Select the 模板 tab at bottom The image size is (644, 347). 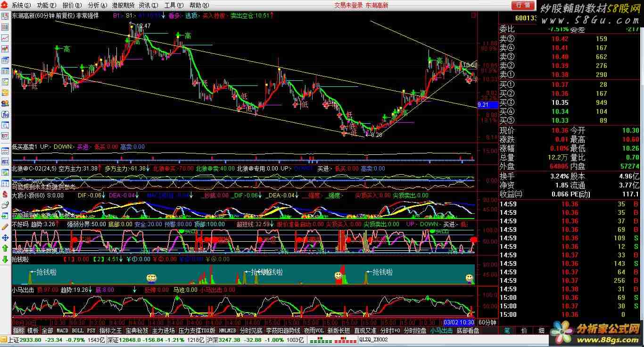tap(33, 330)
